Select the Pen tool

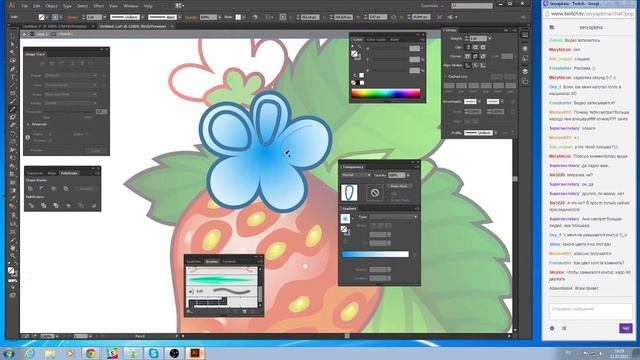click(12, 69)
